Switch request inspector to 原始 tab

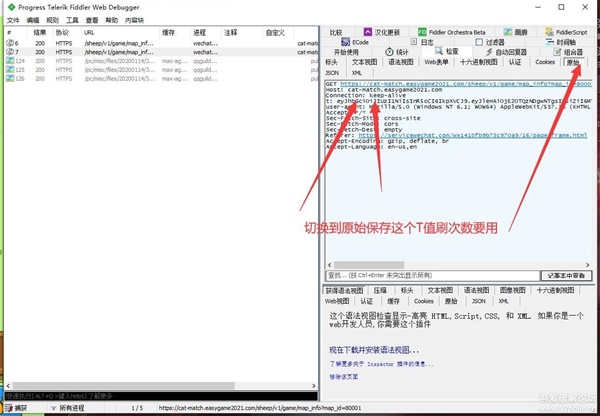(574, 62)
